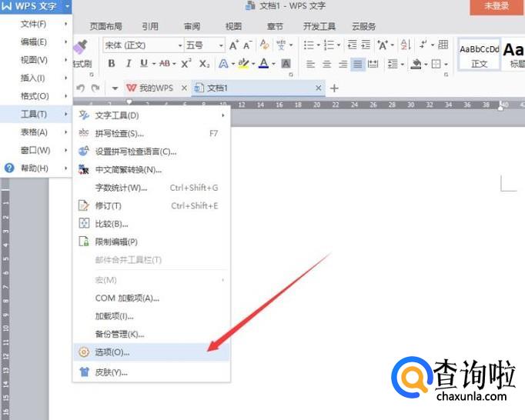The image size is (525, 420).
Task: Switch to the 页面布局 ribbon tab
Action: [x=105, y=26]
